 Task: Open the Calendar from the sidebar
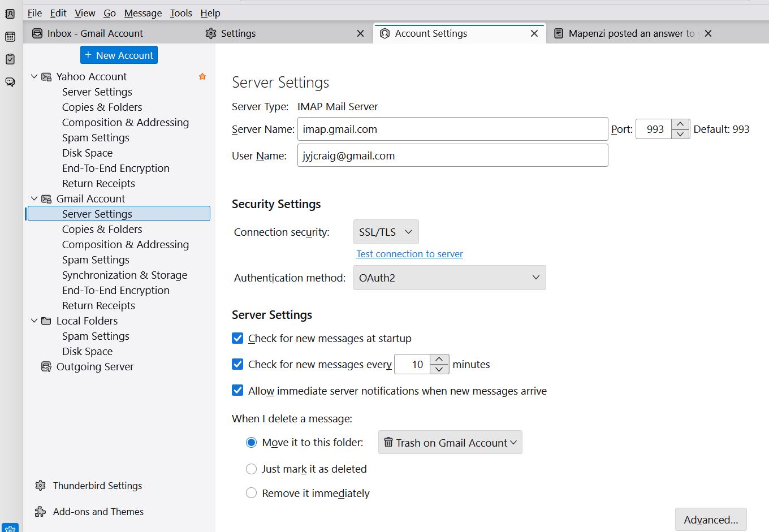(x=10, y=37)
